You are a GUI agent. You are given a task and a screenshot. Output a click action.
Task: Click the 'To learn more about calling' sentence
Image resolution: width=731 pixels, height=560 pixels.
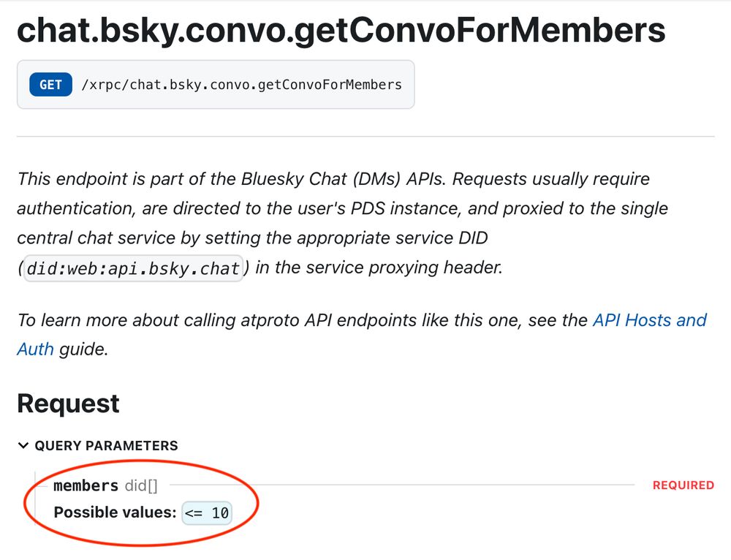point(292,320)
